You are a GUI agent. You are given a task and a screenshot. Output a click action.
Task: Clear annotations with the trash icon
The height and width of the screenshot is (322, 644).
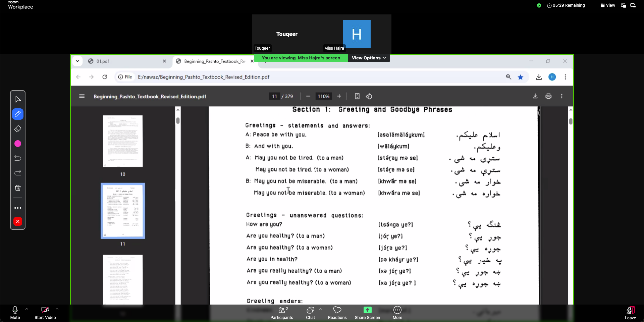pos(18,188)
